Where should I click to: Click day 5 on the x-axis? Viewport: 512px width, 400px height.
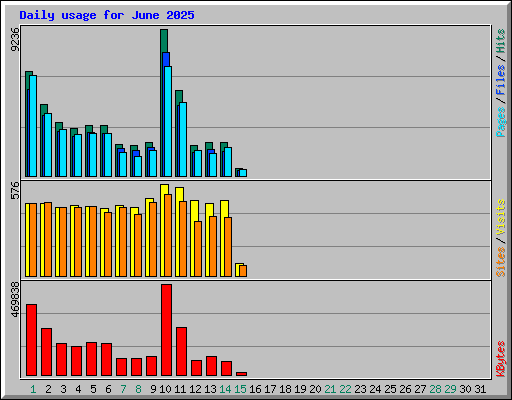93,389
